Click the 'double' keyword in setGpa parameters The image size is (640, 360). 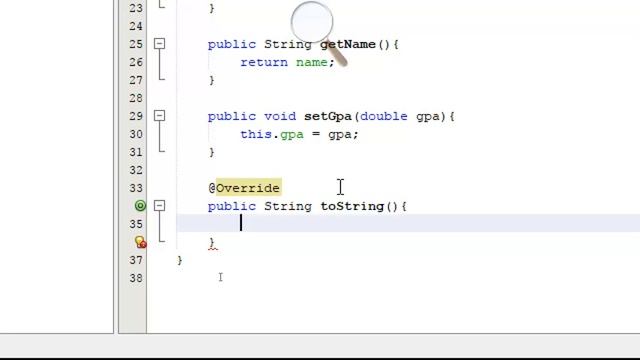384,116
